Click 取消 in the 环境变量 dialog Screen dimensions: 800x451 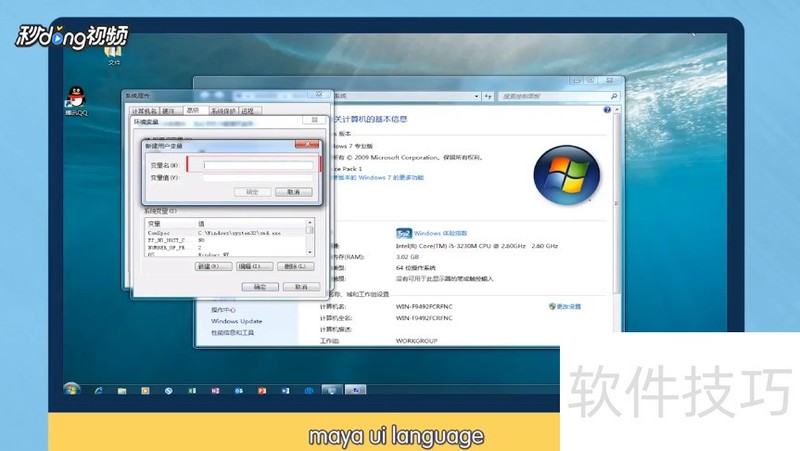pyautogui.click(x=301, y=287)
